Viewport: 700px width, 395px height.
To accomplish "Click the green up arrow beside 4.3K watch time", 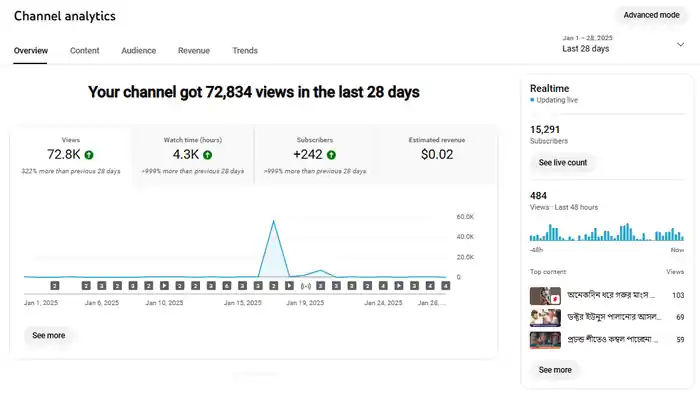I will coord(207,155).
